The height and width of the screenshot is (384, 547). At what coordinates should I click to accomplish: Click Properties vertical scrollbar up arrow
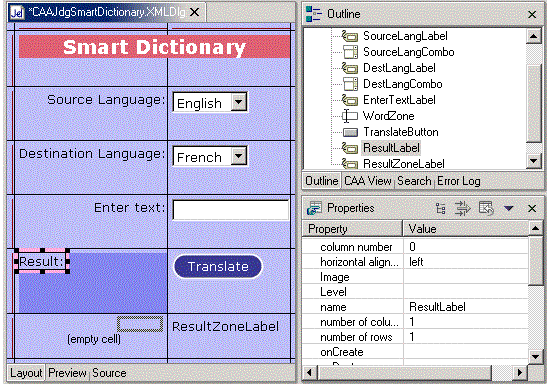click(x=535, y=228)
